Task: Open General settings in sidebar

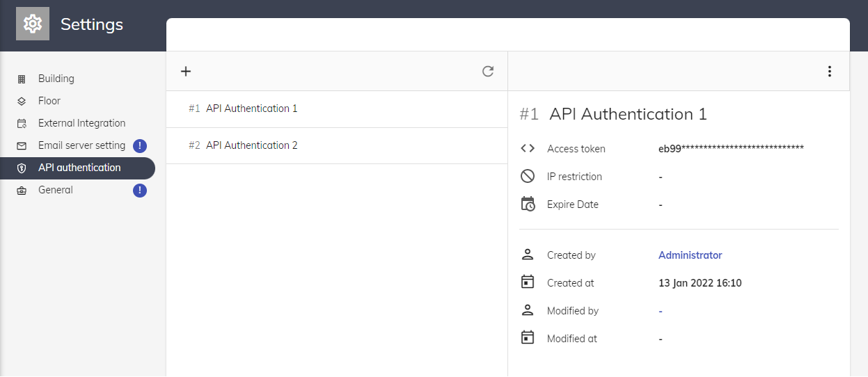Action: (55, 190)
